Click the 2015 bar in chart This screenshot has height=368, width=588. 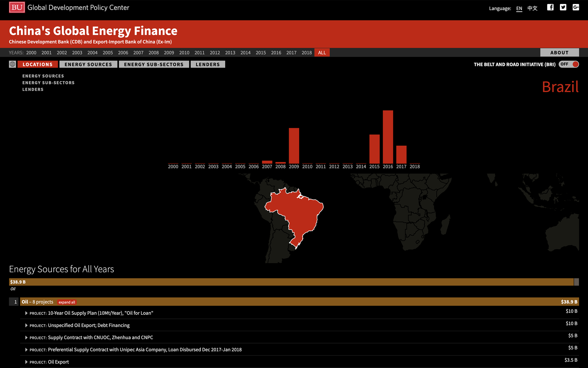pos(374,149)
